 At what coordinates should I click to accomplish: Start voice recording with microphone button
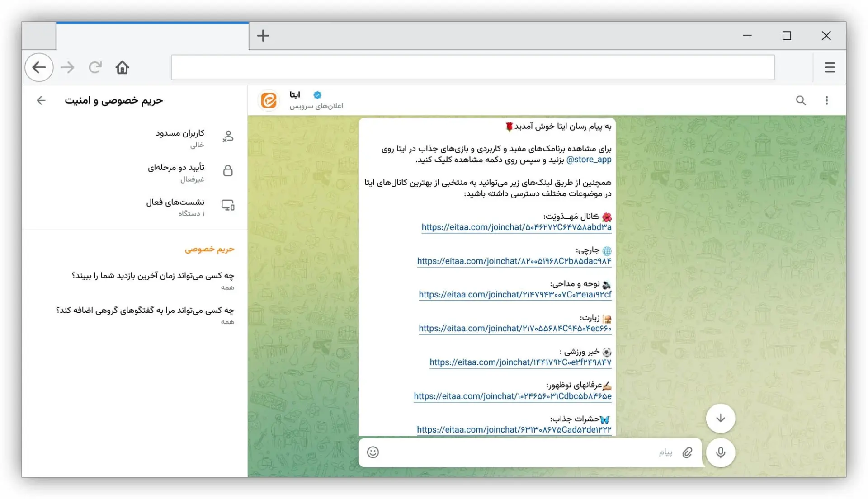[721, 452]
